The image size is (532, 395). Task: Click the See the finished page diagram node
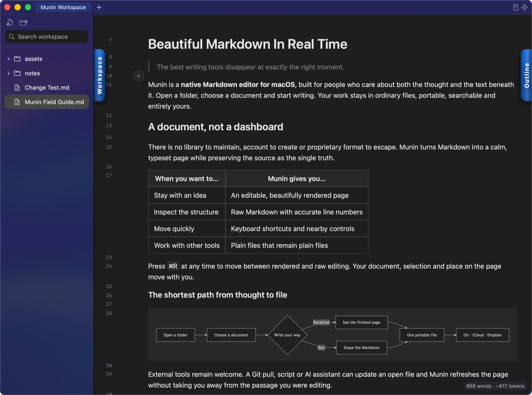[x=361, y=322]
